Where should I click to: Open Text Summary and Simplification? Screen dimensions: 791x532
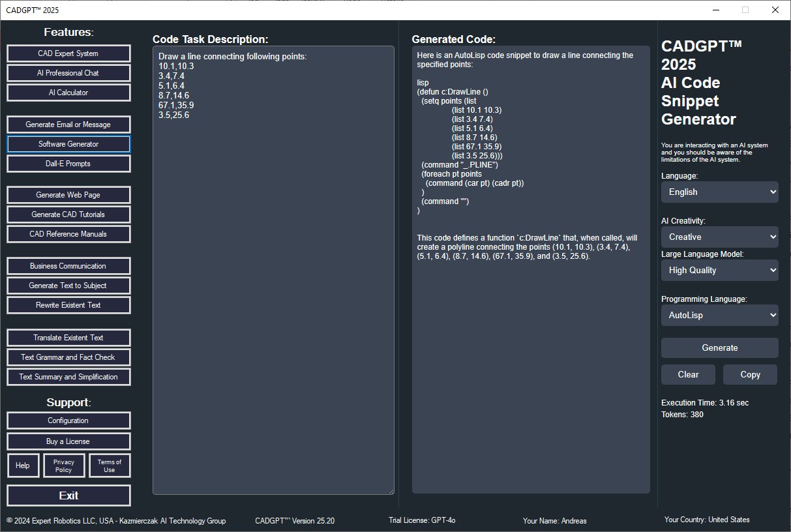tap(68, 377)
